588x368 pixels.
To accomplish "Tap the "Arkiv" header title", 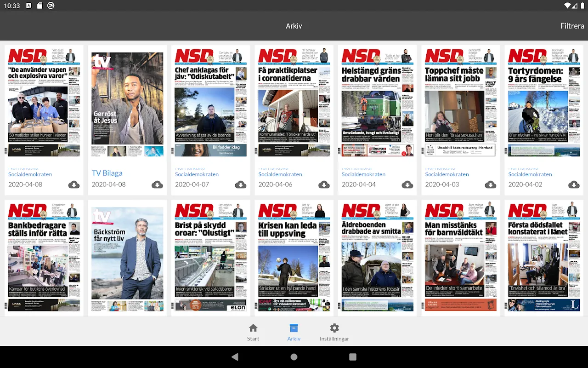I will click(294, 26).
